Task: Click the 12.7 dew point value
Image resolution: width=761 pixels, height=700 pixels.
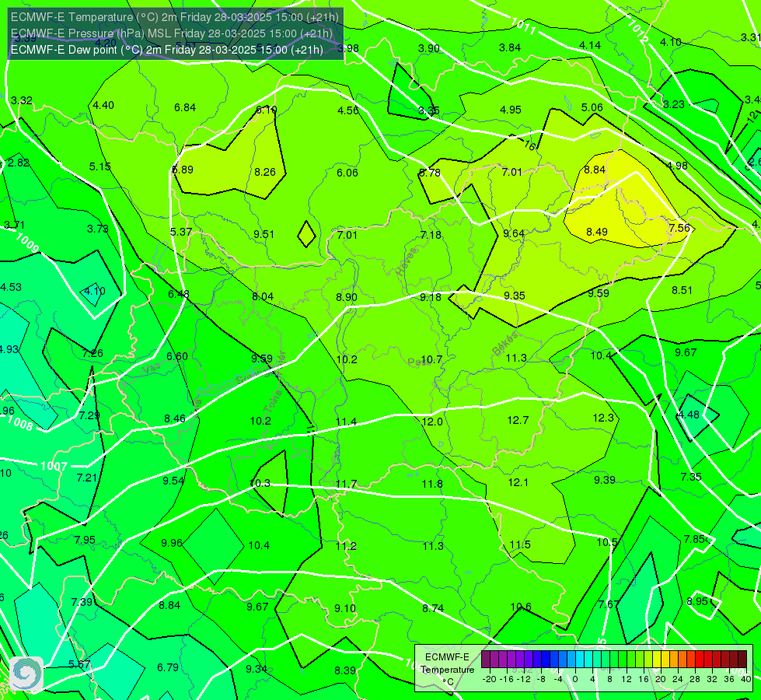Action: 518,420
